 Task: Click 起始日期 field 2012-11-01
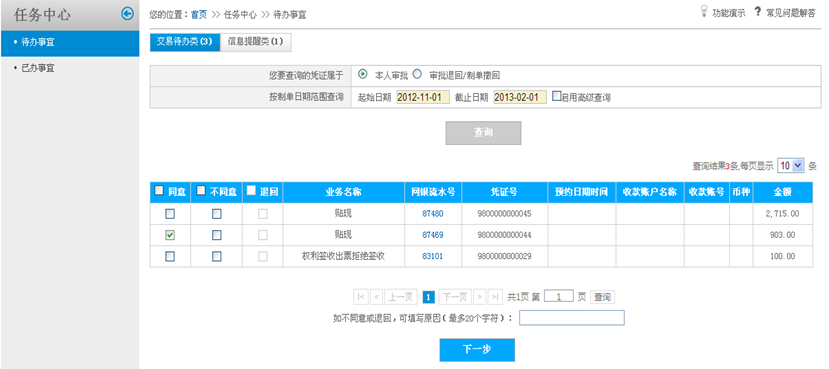point(422,97)
